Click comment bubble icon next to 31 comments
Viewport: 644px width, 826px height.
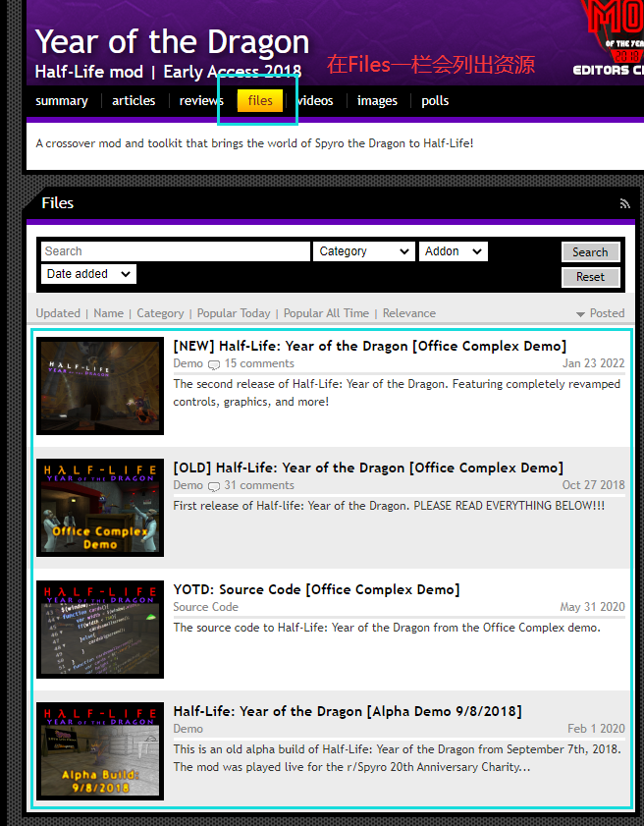tap(214, 486)
